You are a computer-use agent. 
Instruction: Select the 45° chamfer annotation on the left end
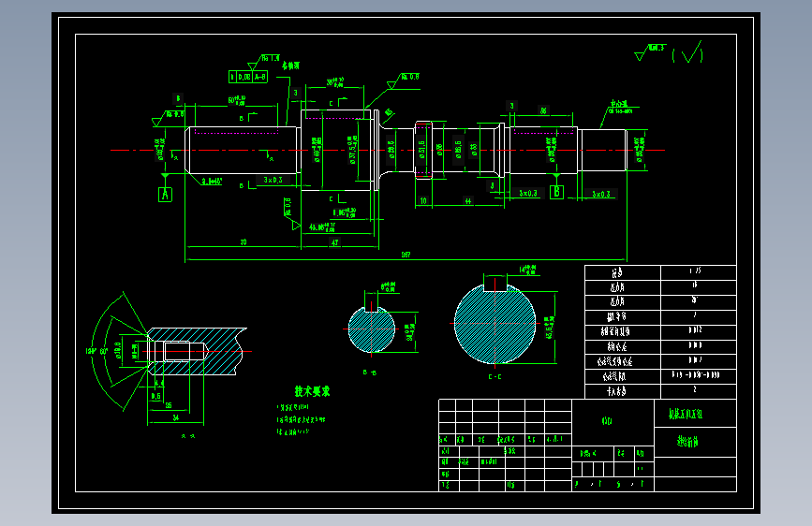(212, 182)
